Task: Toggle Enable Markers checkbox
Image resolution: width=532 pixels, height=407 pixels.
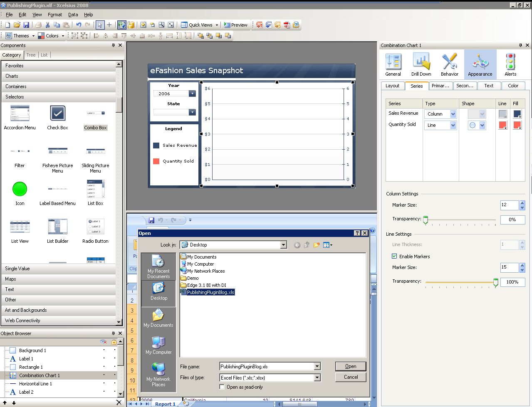Action: coord(394,257)
